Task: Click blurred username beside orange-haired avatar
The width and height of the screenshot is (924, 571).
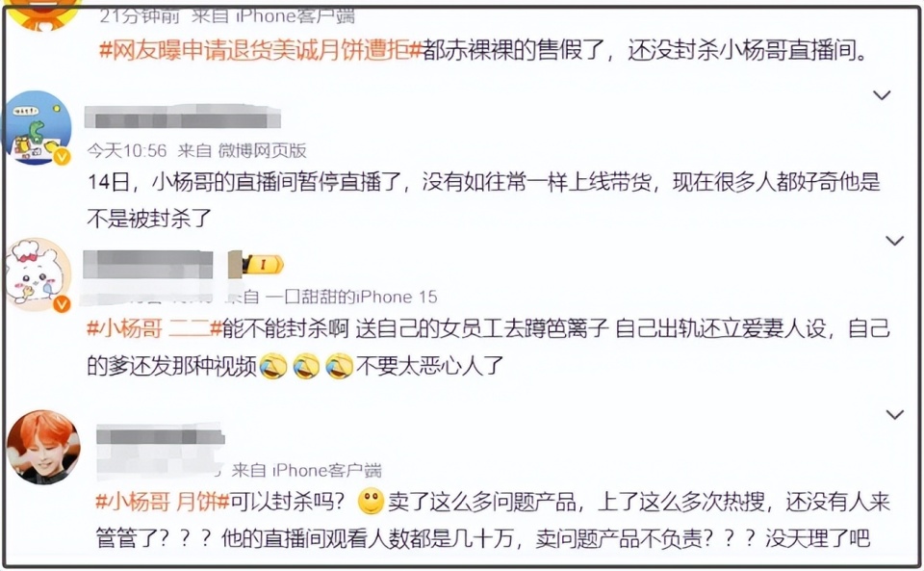Action: point(160,435)
